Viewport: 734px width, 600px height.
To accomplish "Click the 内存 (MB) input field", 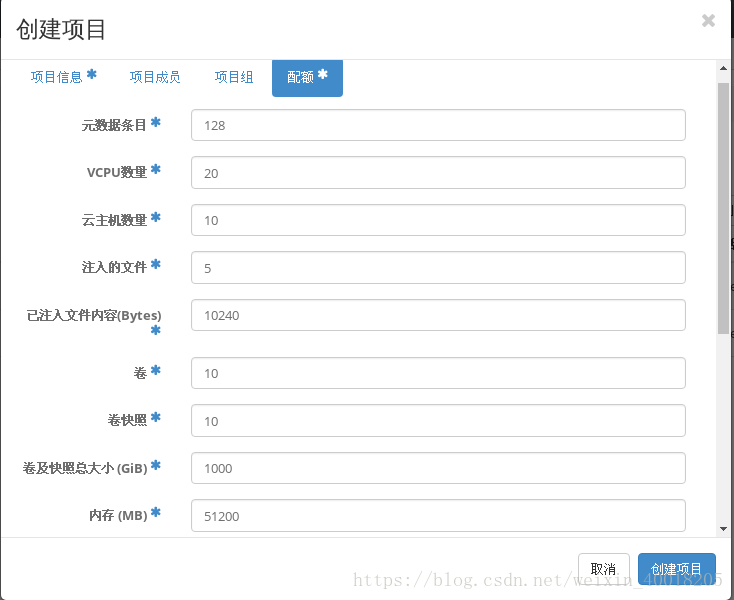I will click(x=438, y=516).
